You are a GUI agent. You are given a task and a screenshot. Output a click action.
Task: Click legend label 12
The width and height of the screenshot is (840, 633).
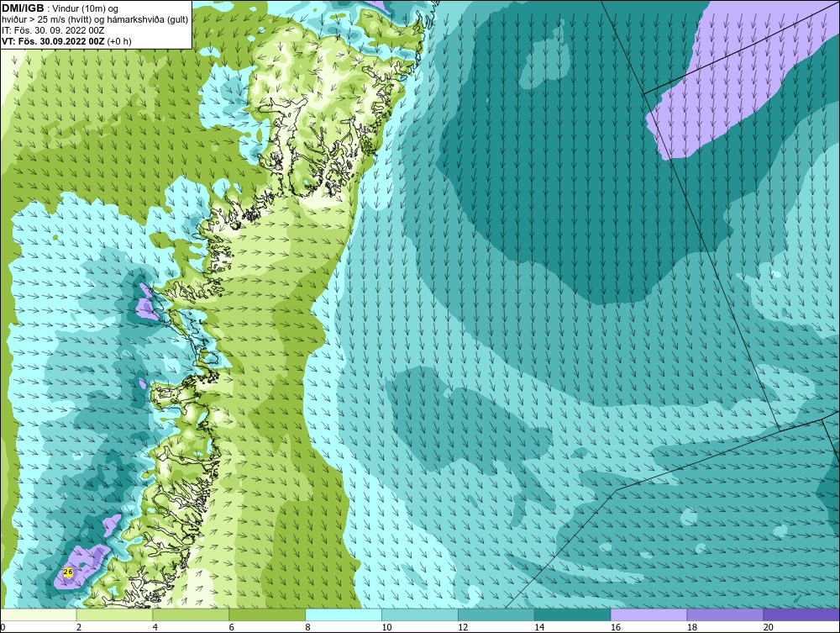pos(463,627)
